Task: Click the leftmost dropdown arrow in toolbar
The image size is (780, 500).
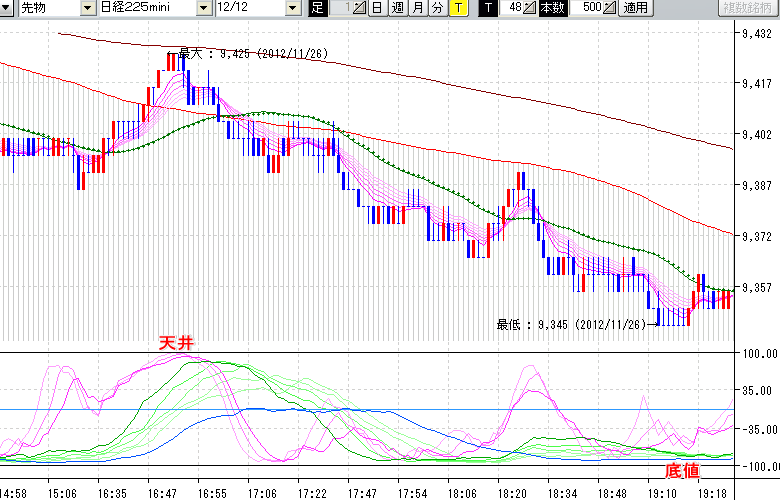Action: coord(9,8)
